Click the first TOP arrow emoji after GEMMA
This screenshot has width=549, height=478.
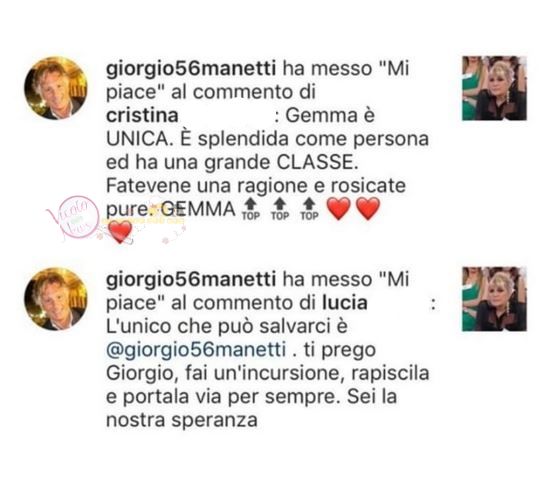251,209
